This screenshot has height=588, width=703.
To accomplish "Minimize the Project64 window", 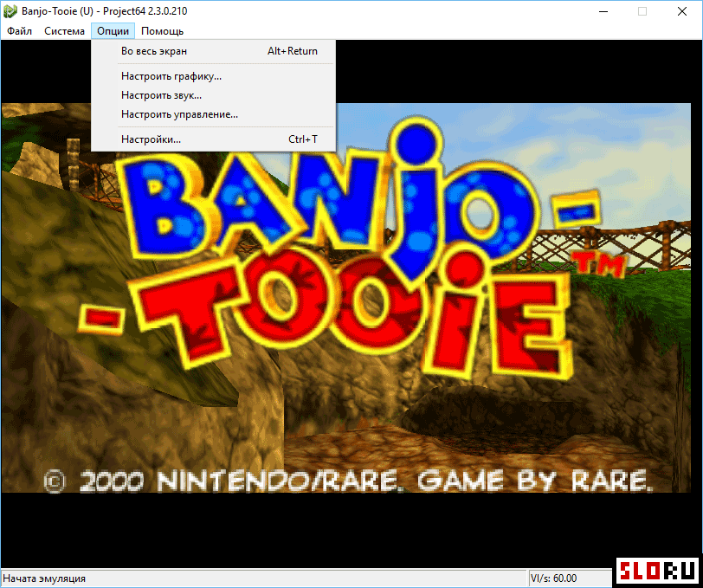I will click(603, 11).
